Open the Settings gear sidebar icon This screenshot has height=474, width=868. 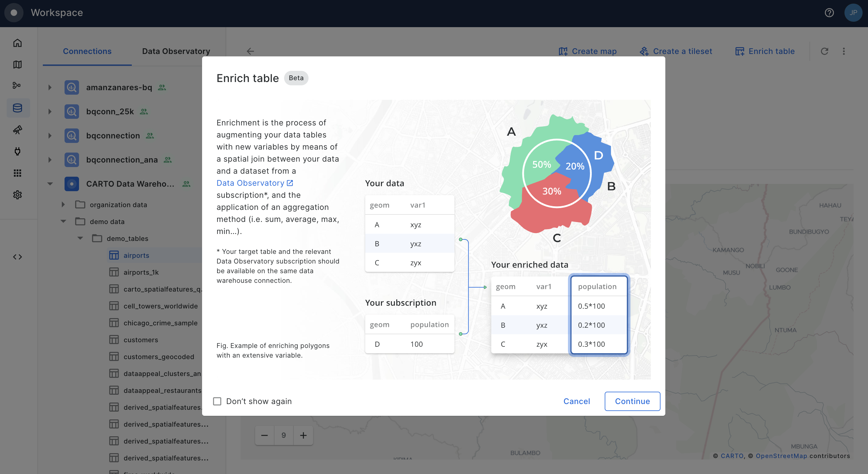pyautogui.click(x=17, y=195)
